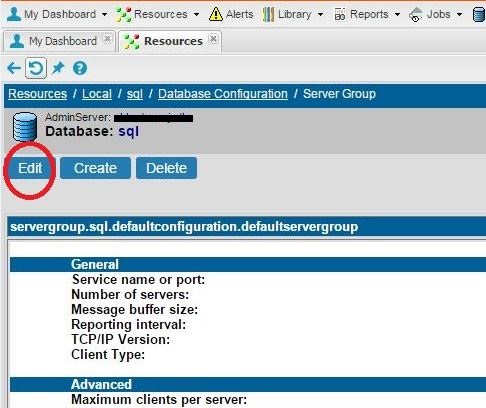Click the Edit button
Viewport: 486px width, 408px height.
pos(30,168)
